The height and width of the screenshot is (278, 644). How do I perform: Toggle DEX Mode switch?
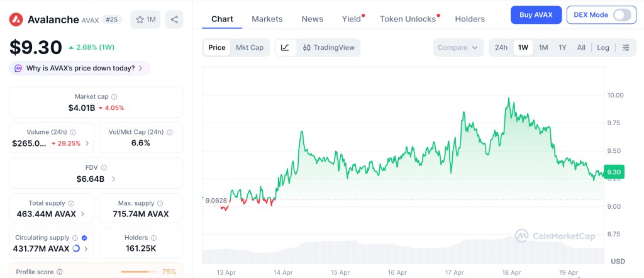[x=621, y=14]
